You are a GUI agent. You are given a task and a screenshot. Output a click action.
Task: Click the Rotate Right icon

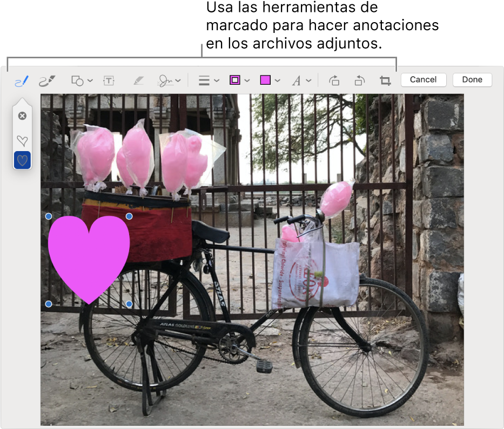(360, 81)
